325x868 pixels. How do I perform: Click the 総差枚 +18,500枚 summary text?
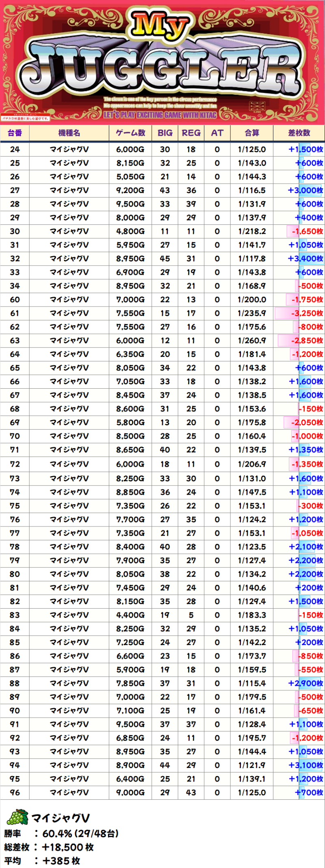pyautogui.click(x=49, y=847)
